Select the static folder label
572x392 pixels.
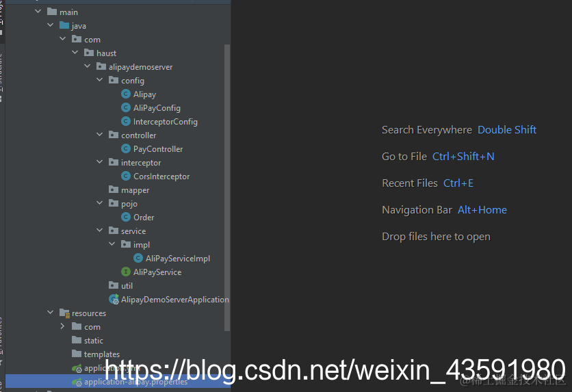(x=94, y=341)
